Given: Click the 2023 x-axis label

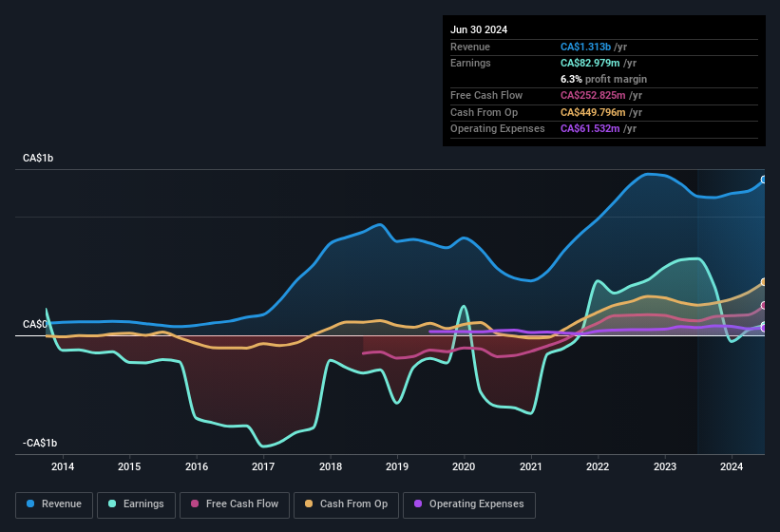Looking at the screenshot, I should click(x=665, y=466).
